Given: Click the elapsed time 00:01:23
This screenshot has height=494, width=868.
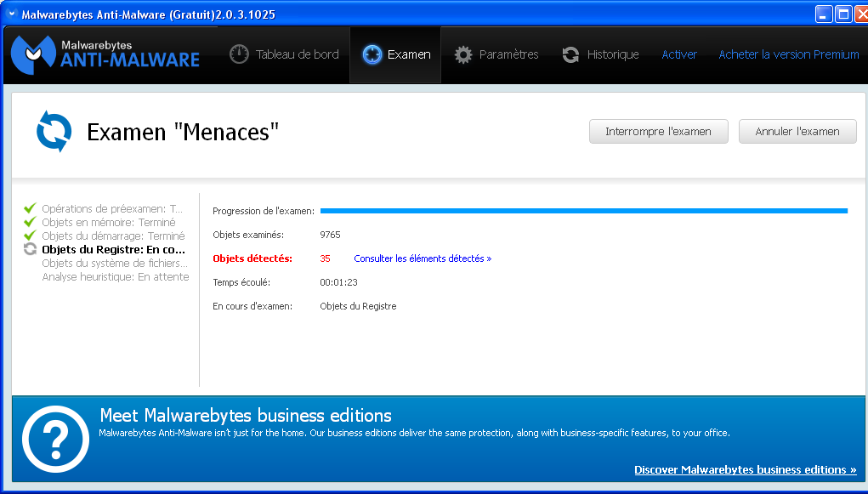Looking at the screenshot, I should 339,282.
